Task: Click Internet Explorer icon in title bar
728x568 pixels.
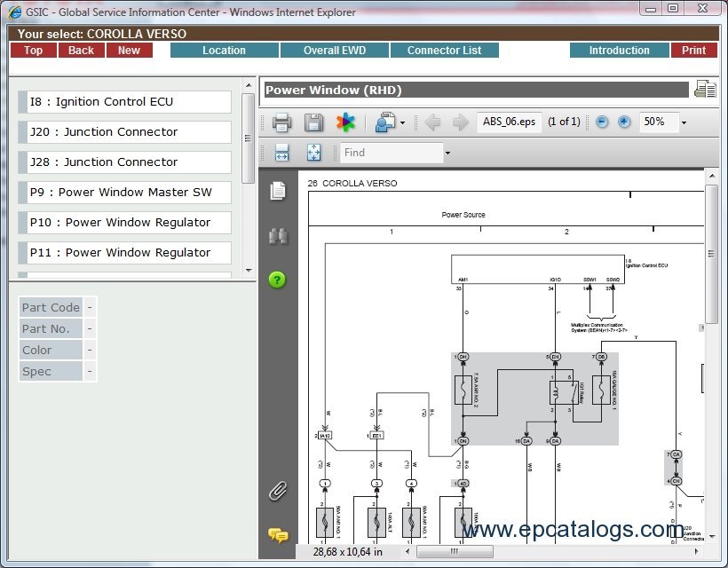Action: (x=14, y=12)
